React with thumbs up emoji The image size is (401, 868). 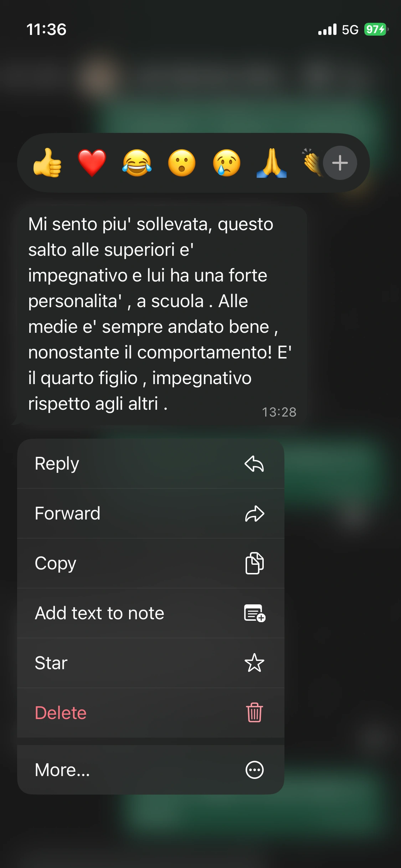click(x=47, y=163)
